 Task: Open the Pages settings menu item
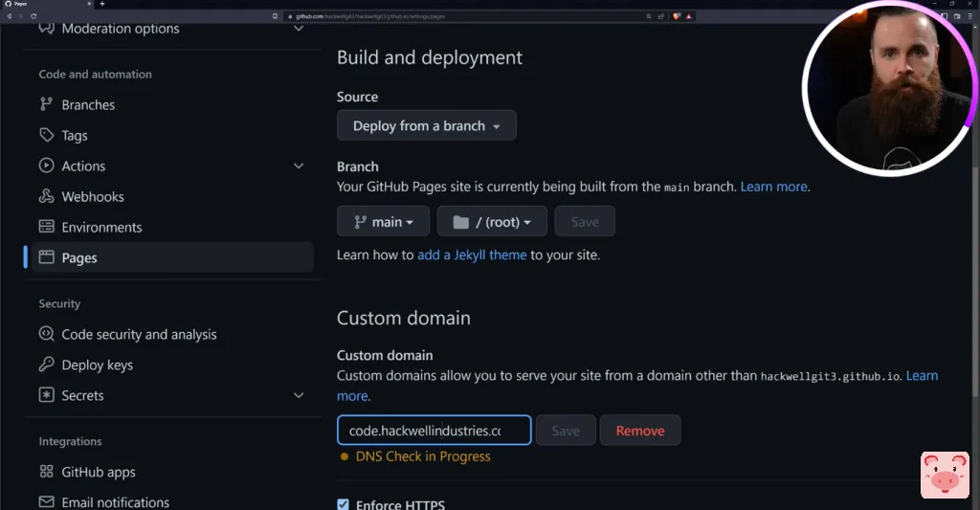coord(79,258)
